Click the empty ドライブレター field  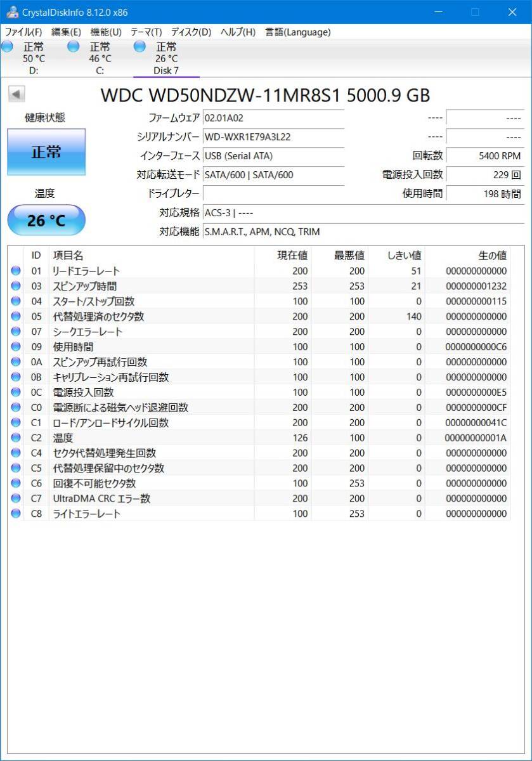[x=273, y=194]
